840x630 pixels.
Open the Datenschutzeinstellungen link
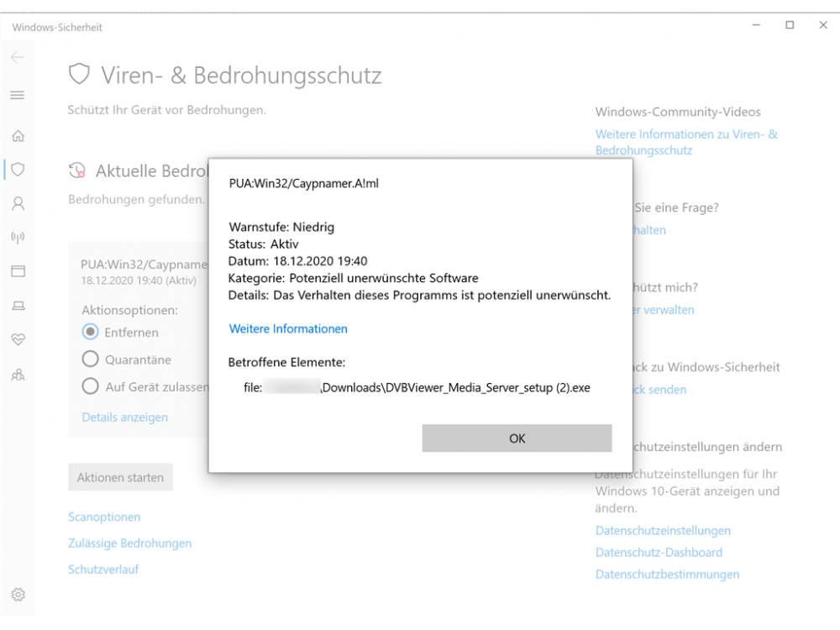(663, 531)
